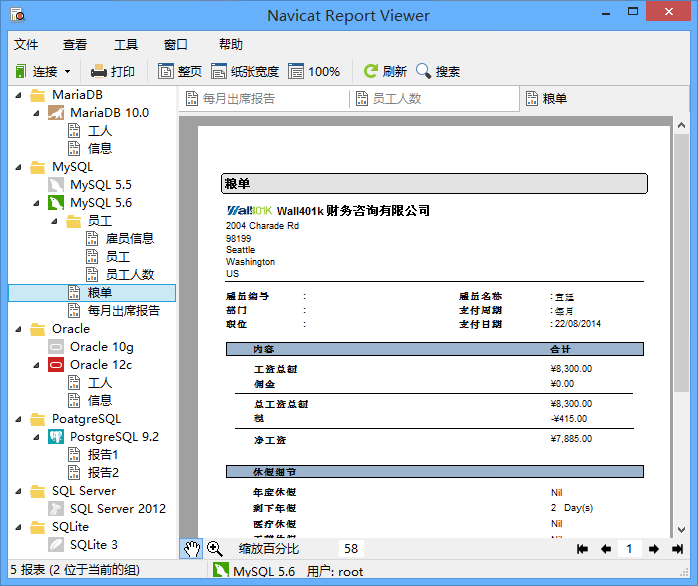The width and height of the screenshot is (698, 586).
Task: Select the SQLite 3 feather icon
Action: click(x=56, y=545)
